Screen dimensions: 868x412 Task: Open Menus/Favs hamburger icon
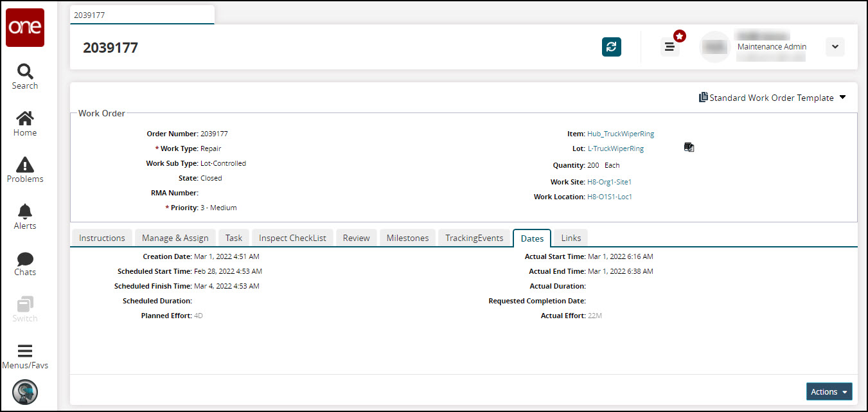25,357
